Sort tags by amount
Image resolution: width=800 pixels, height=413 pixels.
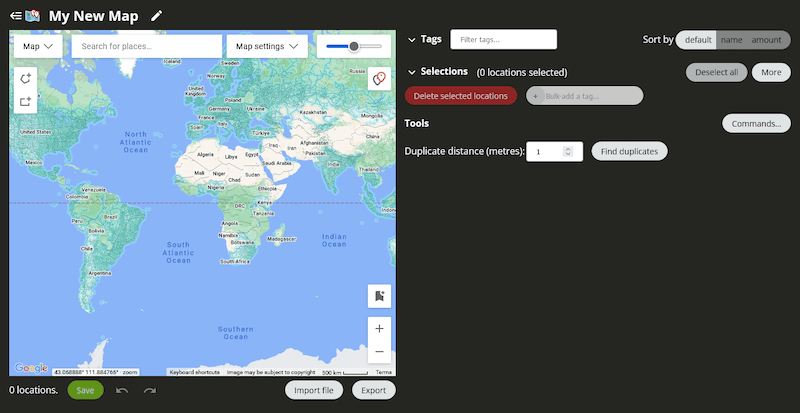(766, 40)
